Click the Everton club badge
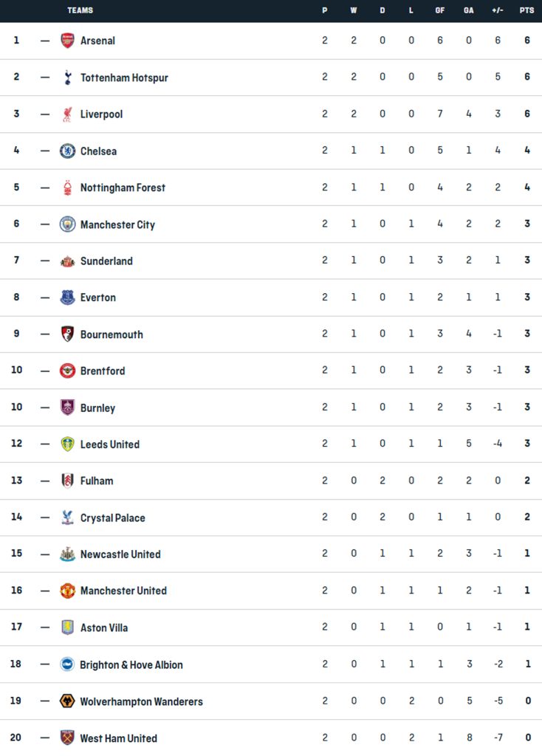Screen dimensions: 542x756 (67, 298)
